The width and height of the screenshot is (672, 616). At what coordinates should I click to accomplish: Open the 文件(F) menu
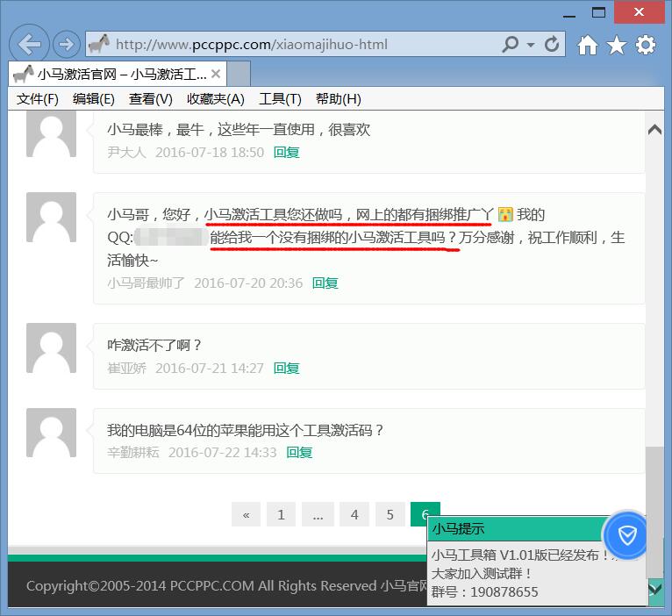(x=38, y=99)
